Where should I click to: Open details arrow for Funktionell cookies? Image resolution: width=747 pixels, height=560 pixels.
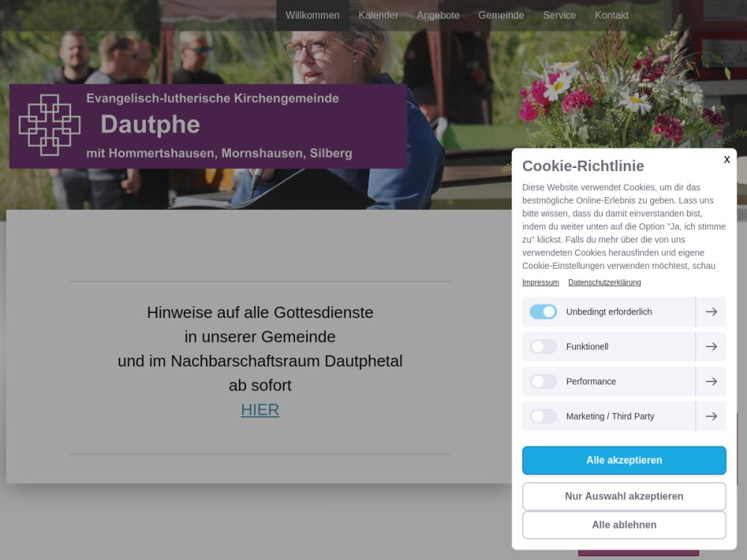(x=711, y=346)
